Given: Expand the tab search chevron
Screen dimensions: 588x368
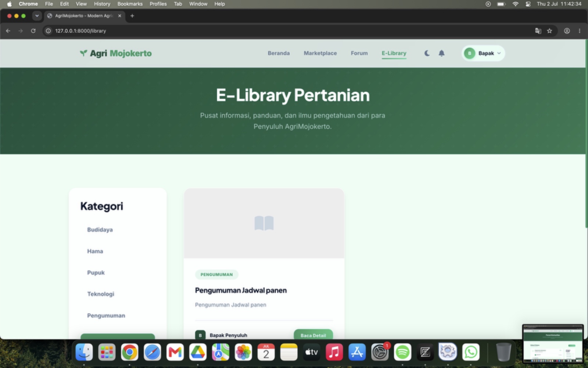Looking at the screenshot, I should click(37, 16).
